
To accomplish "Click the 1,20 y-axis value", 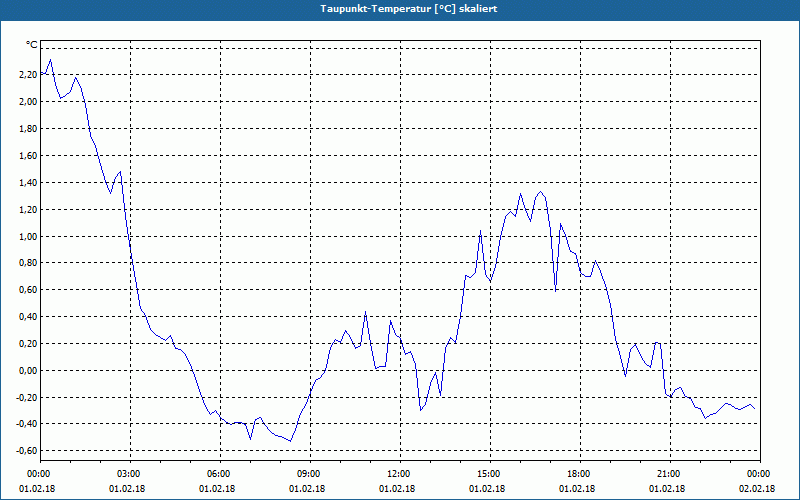I will 29,210.
